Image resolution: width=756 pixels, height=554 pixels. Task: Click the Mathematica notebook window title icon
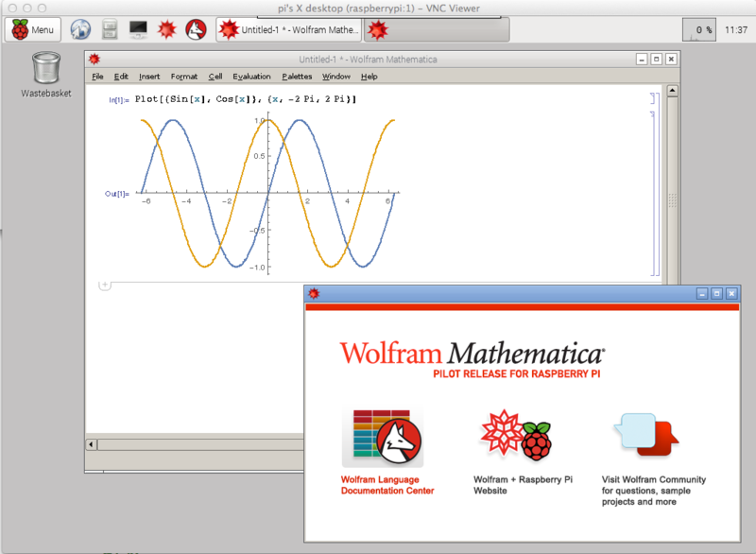point(94,59)
